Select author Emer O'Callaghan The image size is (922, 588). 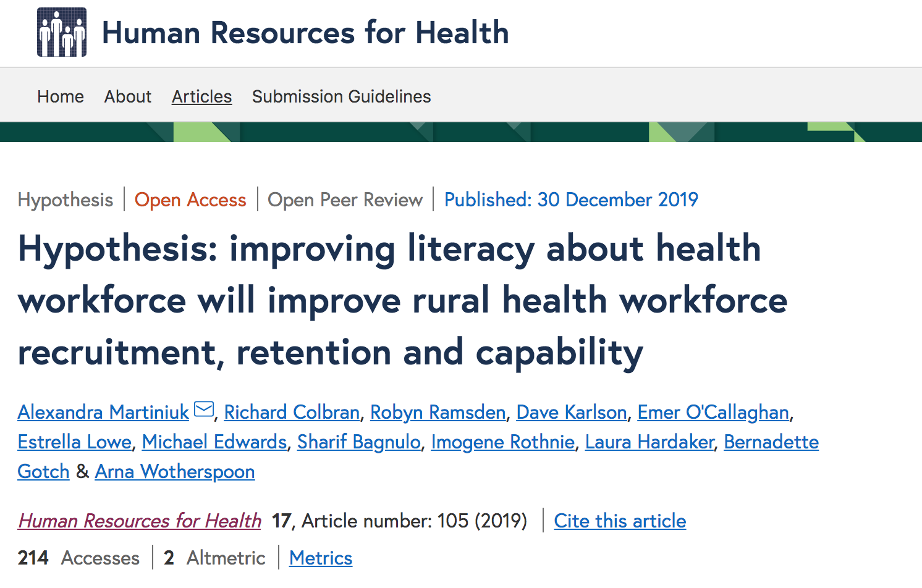[x=713, y=412]
